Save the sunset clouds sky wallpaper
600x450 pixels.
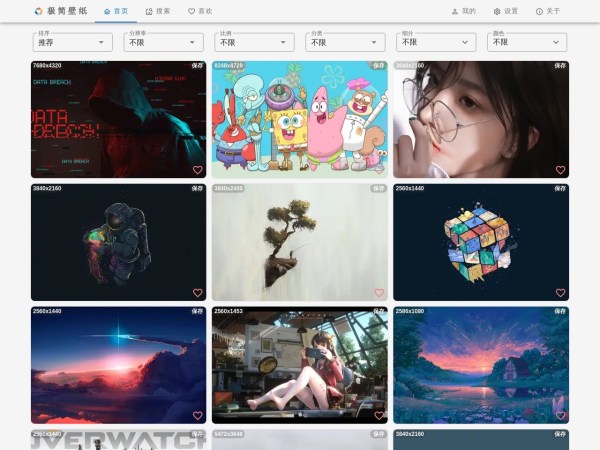click(197, 311)
